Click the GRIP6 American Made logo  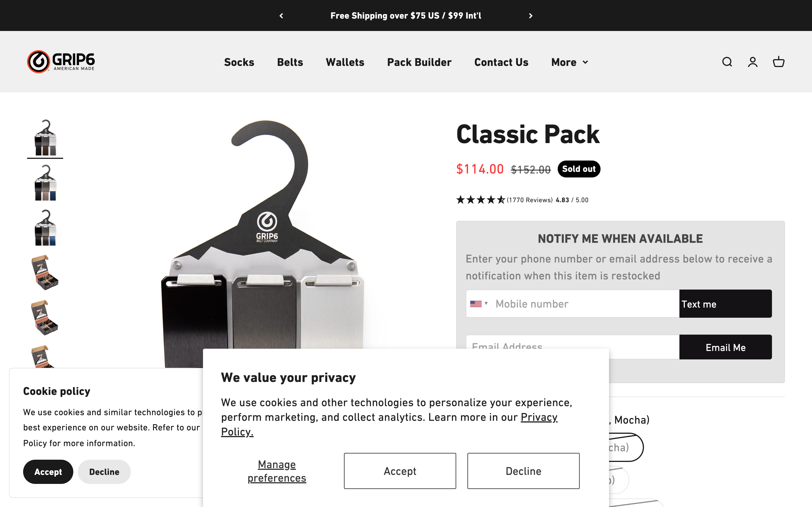pyautogui.click(x=61, y=62)
